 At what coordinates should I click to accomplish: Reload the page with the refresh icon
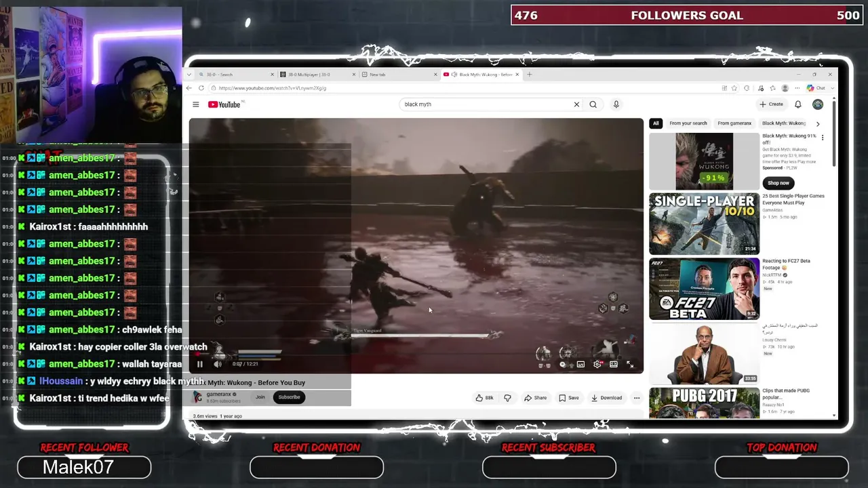(x=201, y=88)
